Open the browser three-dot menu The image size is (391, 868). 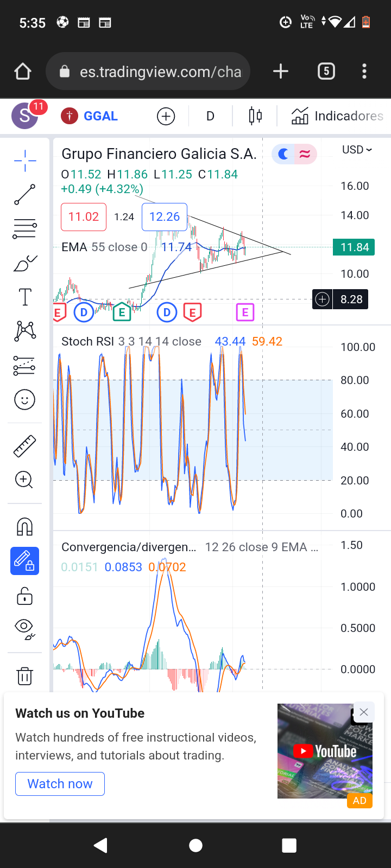pyautogui.click(x=364, y=71)
